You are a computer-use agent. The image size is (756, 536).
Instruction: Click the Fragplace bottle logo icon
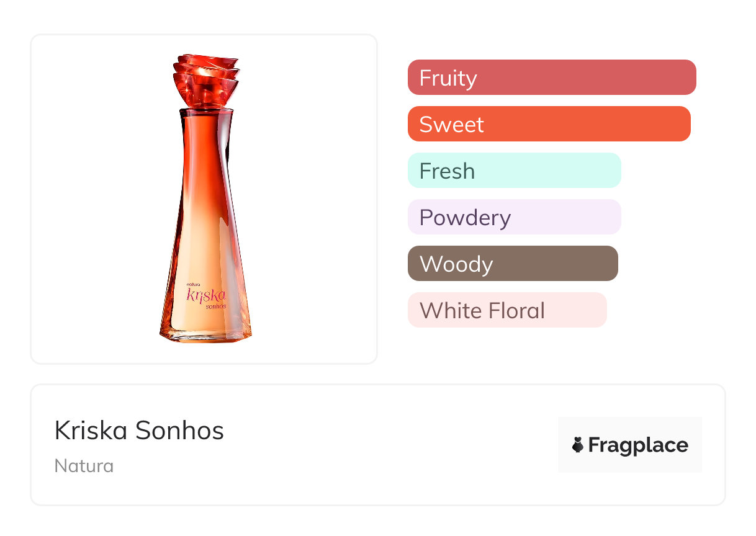[578, 445]
